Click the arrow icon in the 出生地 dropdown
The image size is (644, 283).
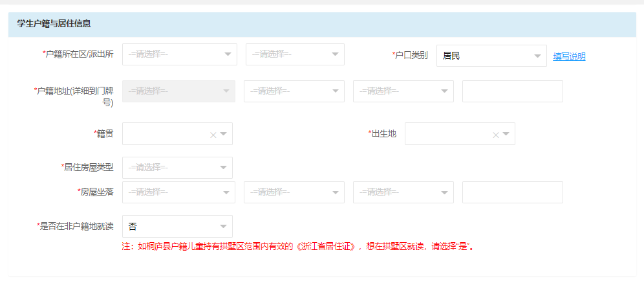pyautogui.click(x=506, y=134)
